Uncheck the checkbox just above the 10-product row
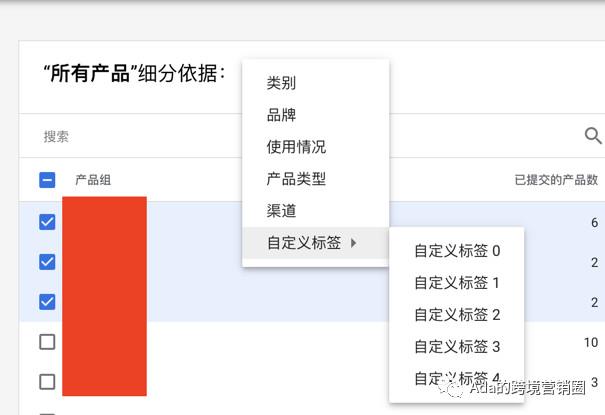Viewport: 605px width, 415px height. (x=47, y=302)
